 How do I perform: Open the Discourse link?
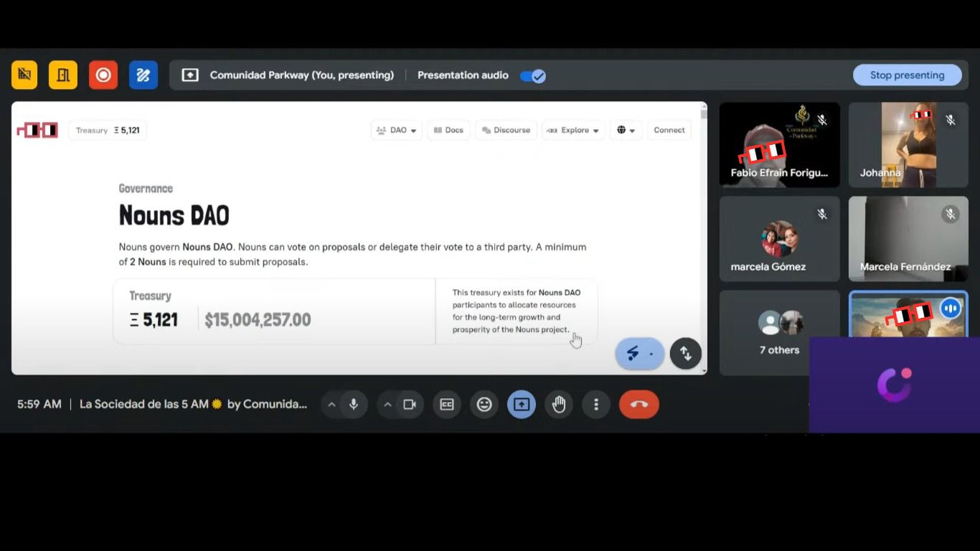(x=506, y=131)
